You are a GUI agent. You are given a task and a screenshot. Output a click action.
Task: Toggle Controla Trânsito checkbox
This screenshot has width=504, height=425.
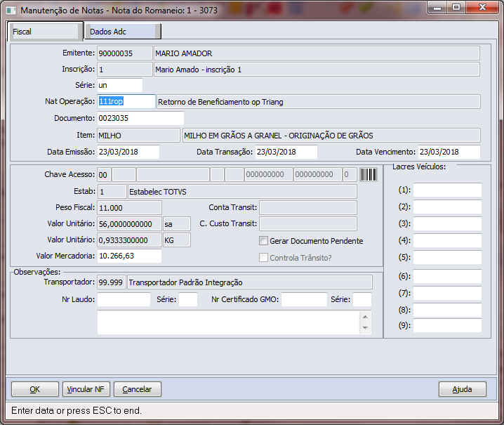point(263,257)
